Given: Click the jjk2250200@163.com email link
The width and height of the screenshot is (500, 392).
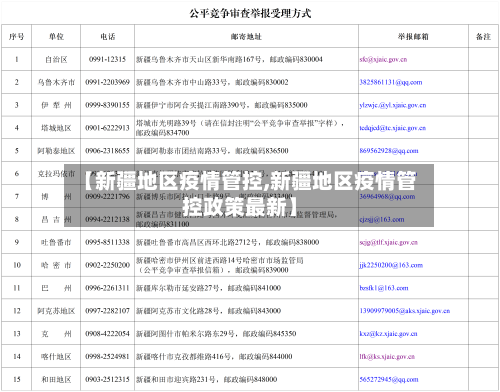Looking at the screenshot, I should [391, 265].
